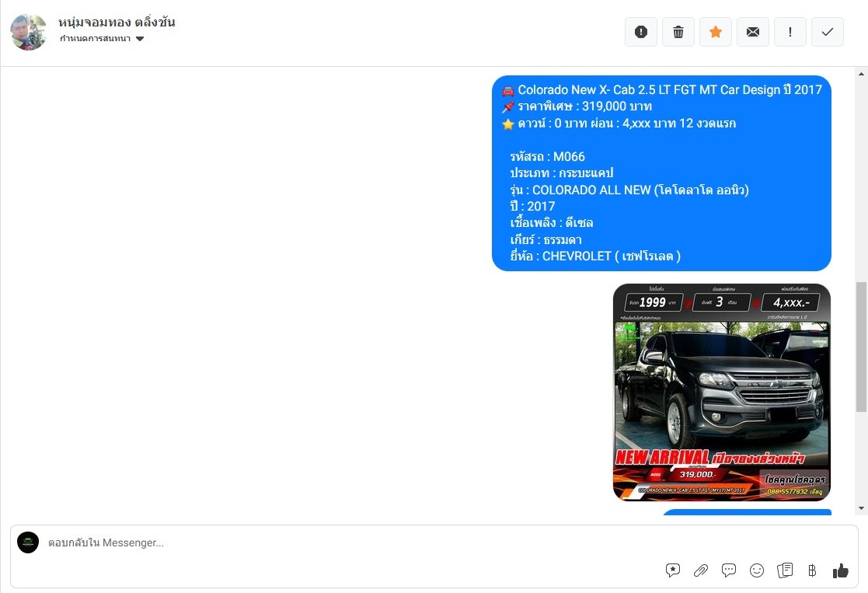868x593 pixels.
Task: Click the ประเภท : กระบะแคป line
Action: tap(562, 173)
